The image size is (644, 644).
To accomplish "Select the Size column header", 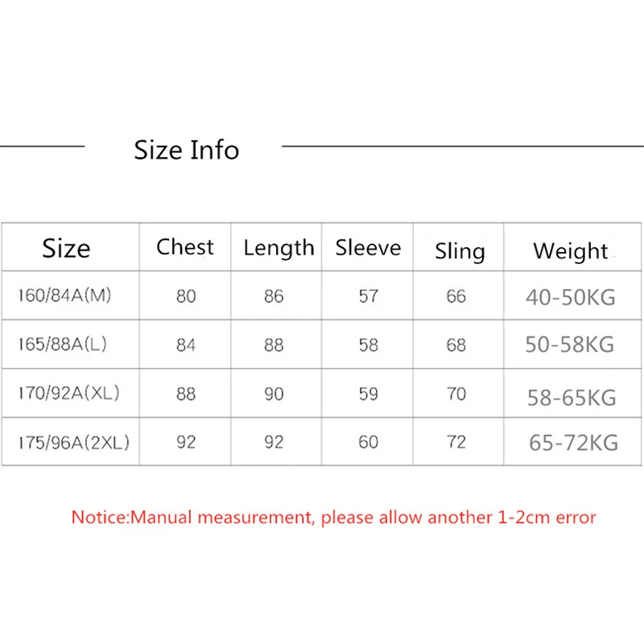I will 66,248.
